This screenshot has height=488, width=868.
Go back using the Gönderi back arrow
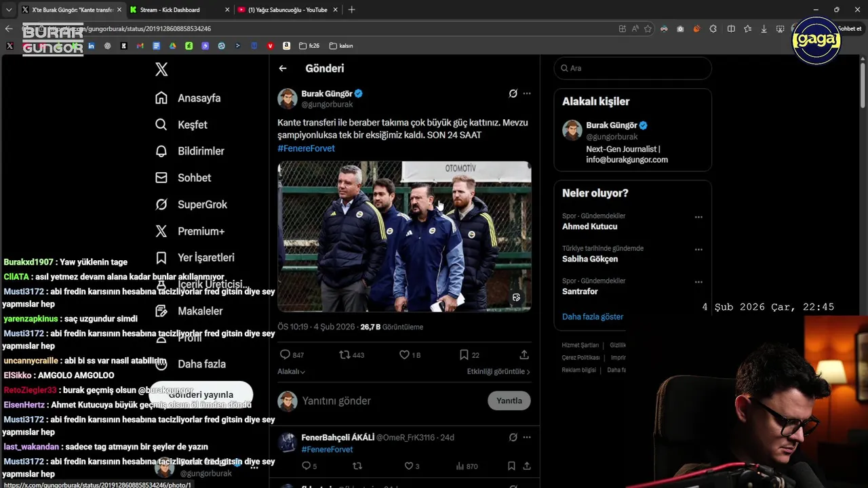click(x=283, y=68)
